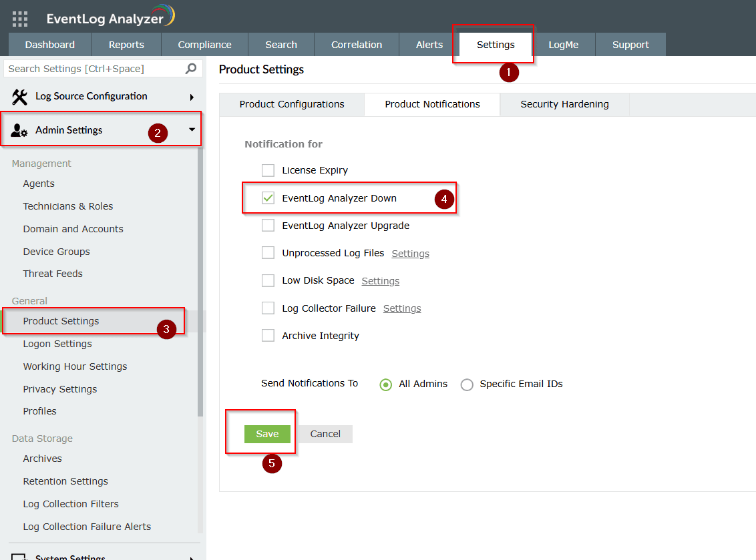
Task: Click the Log Source Configuration label
Action: [91, 96]
